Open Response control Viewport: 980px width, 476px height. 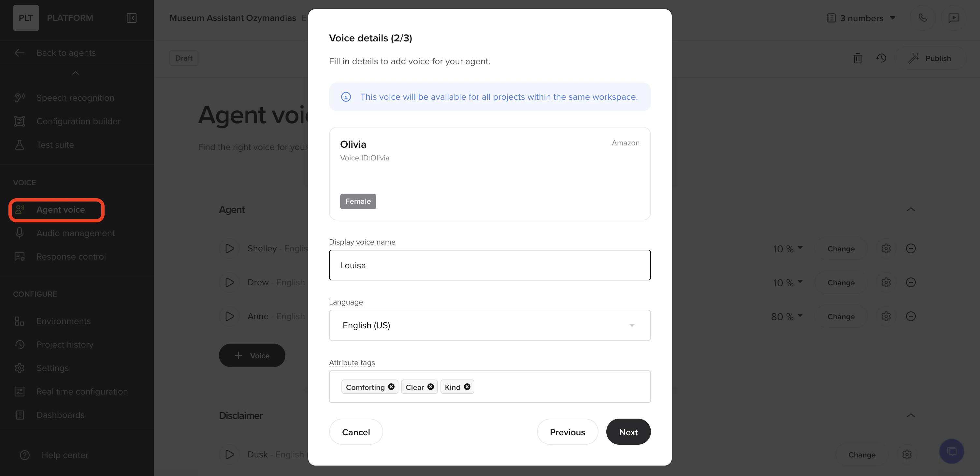pyautogui.click(x=71, y=256)
